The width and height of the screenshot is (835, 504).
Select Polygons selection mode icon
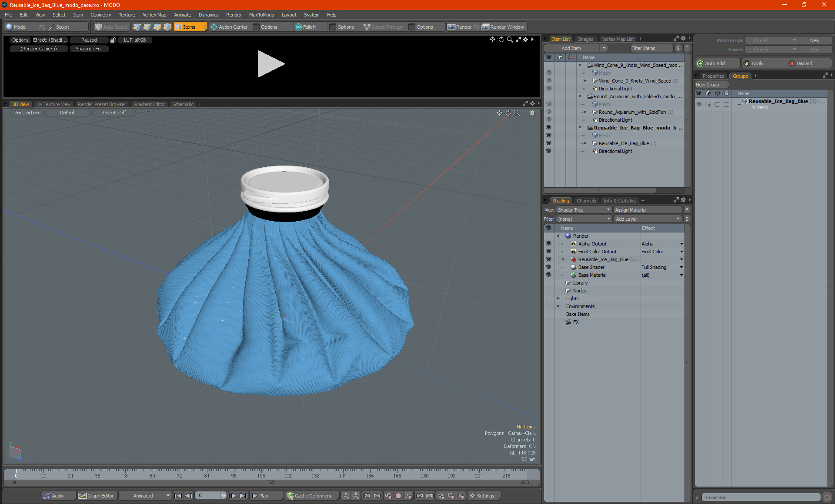point(157,27)
